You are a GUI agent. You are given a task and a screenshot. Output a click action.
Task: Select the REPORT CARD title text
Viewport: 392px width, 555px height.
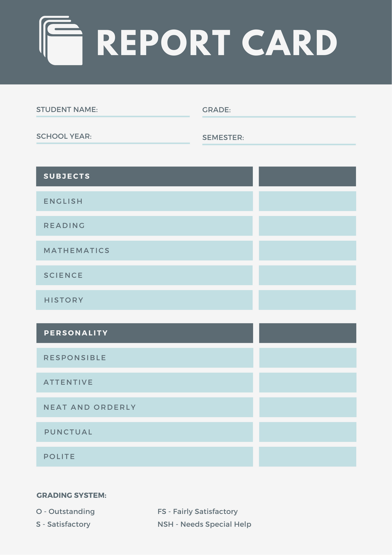pos(217,43)
